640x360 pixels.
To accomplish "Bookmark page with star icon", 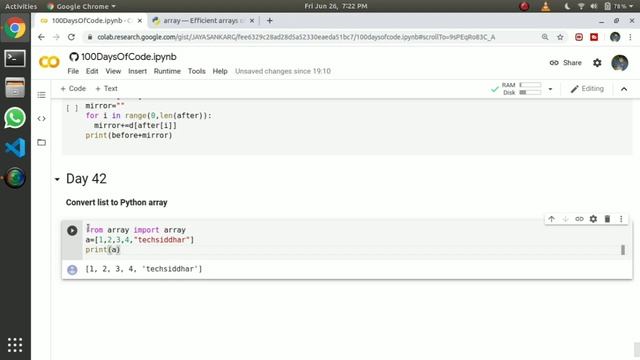I will [560, 37].
